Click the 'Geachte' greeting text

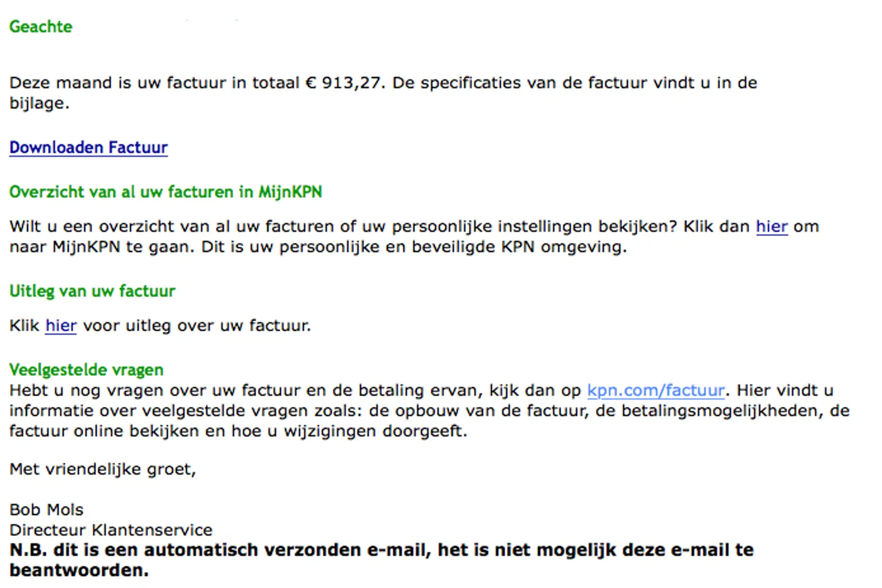tap(41, 27)
